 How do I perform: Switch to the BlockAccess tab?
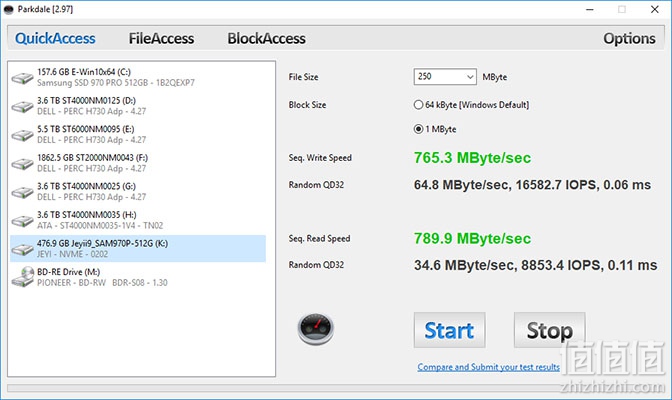266,39
